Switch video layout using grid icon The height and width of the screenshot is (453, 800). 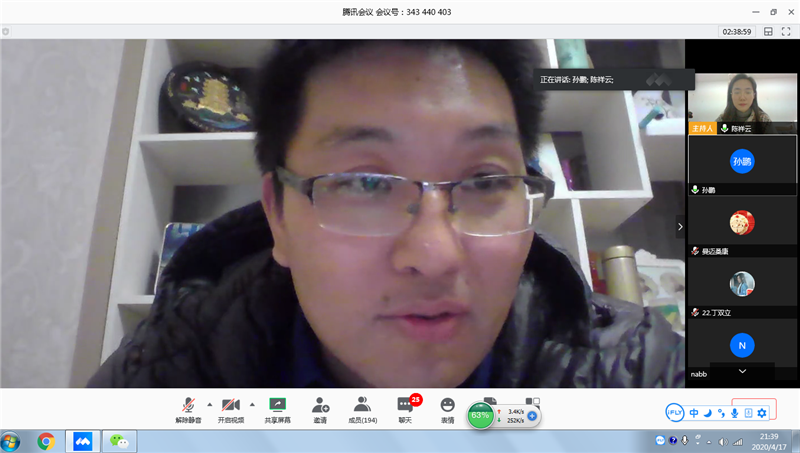(768, 31)
